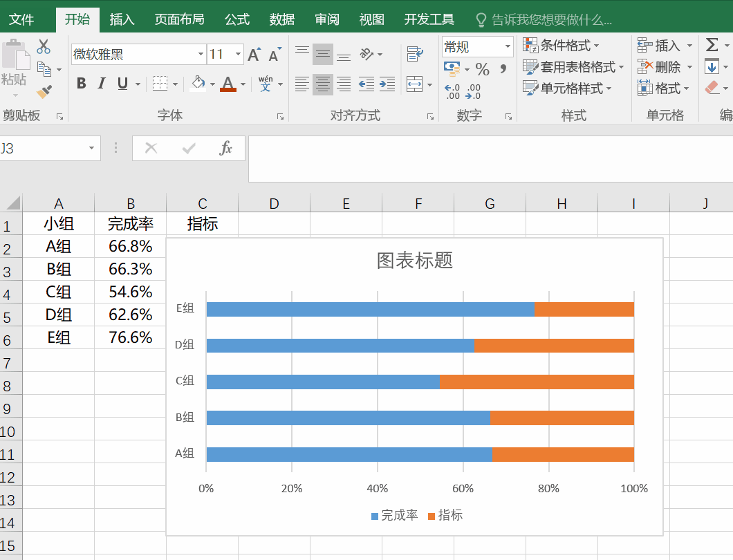The height and width of the screenshot is (560, 733).
Task: Click the Fill down arrow icon
Action: point(712,67)
